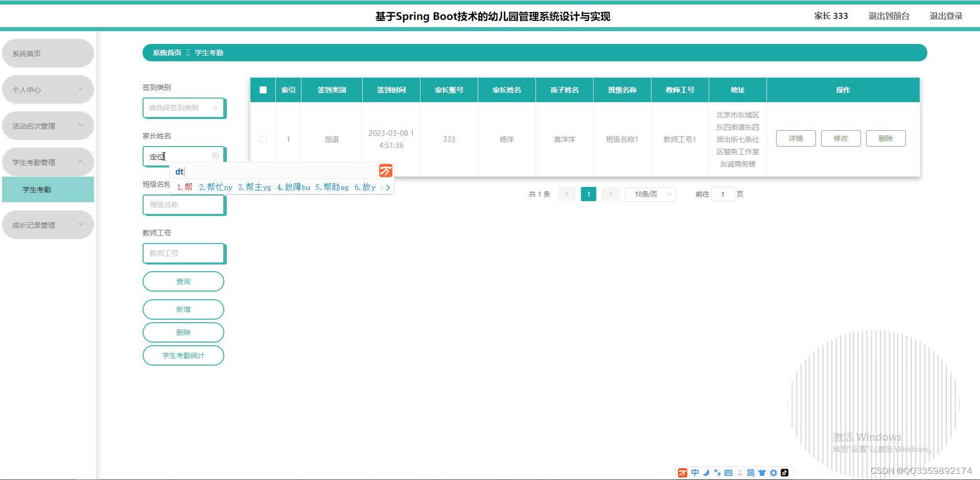Click the user account icon in IME bar
This screenshot has height=480, width=980.
(739, 473)
